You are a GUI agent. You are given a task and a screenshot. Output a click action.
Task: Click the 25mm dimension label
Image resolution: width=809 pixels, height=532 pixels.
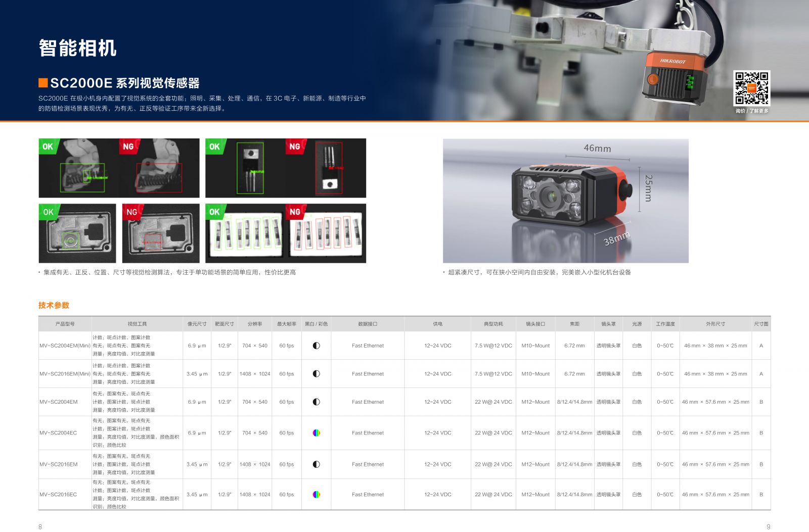coord(649,188)
